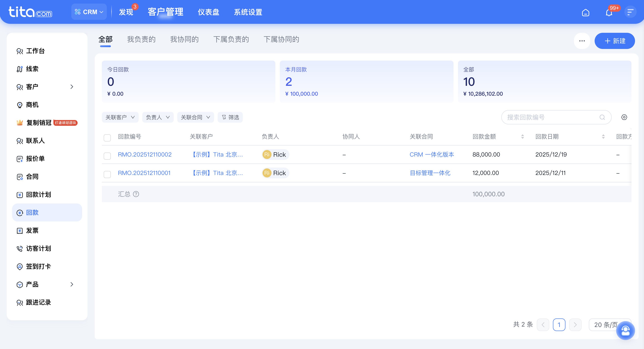
Task: Select the 全部 total summary card
Action: point(545,82)
